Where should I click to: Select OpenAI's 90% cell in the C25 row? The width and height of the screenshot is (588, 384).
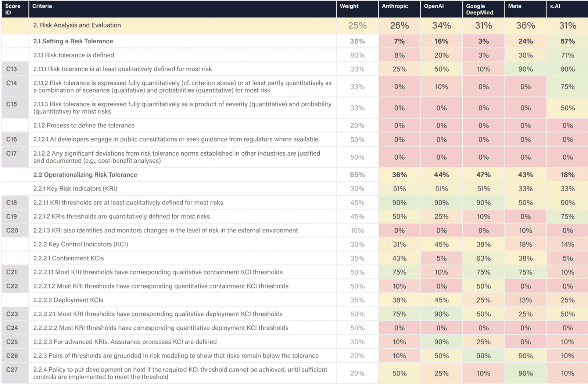[441, 342]
